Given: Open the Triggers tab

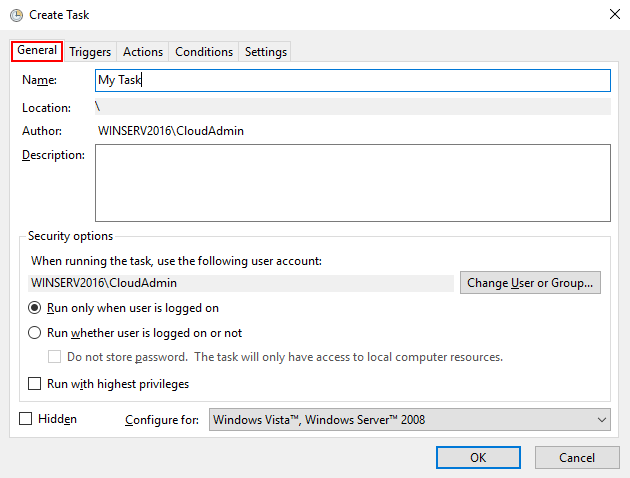Looking at the screenshot, I should (x=90, y=52).
